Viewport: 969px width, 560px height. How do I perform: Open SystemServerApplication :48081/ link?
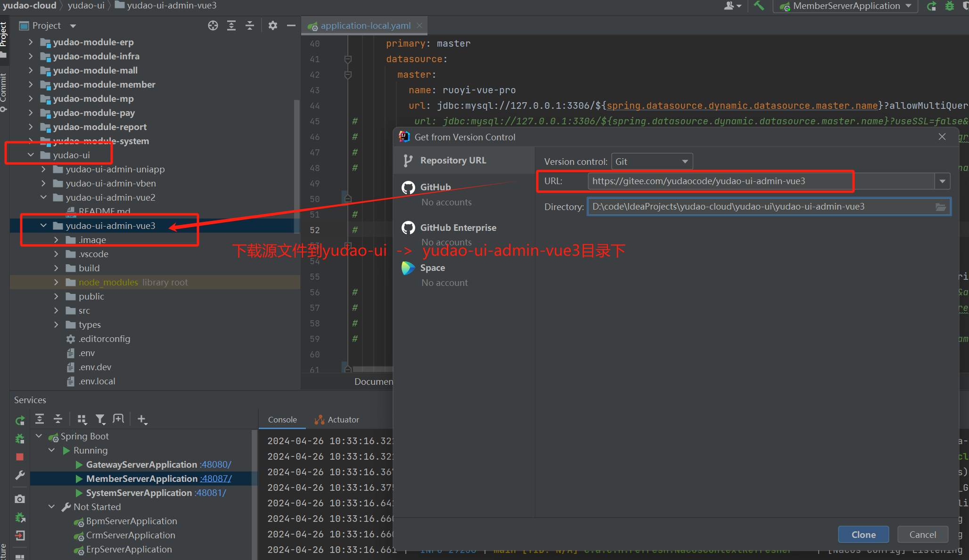[210, 493]
